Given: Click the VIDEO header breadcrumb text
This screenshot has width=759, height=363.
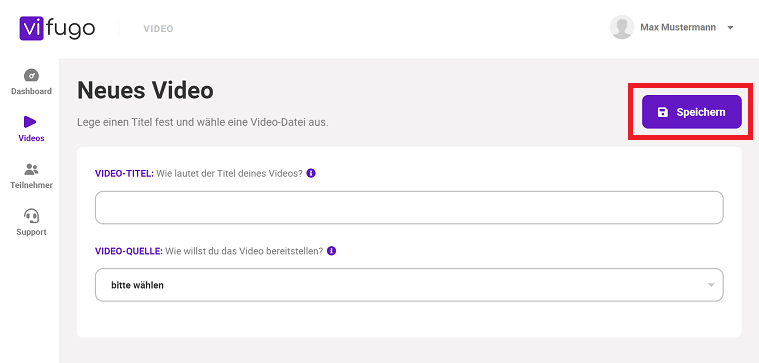Looking at the screenshot, I should [158, 29].
